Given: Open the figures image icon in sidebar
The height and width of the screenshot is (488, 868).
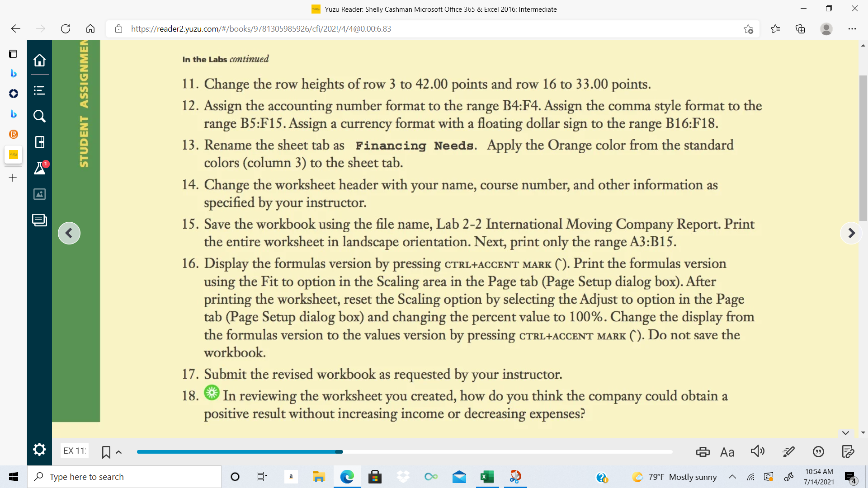Looking at the screenshot, I should [39, 194].
